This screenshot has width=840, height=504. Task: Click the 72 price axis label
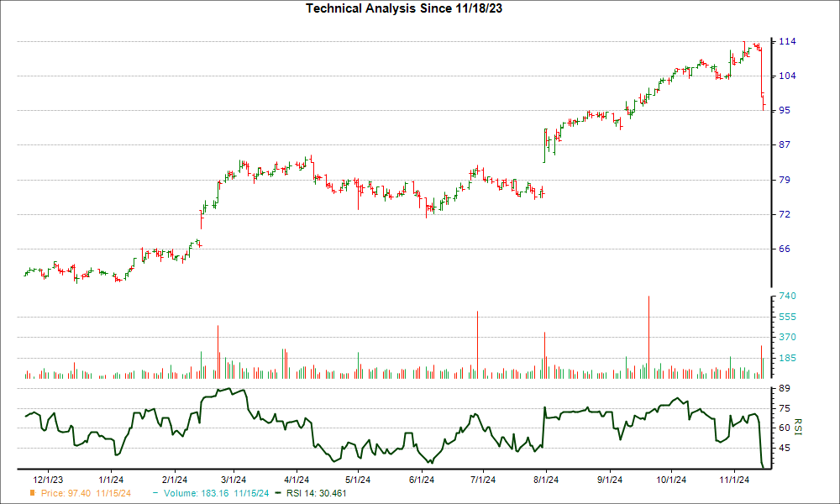tap(785, 214)
